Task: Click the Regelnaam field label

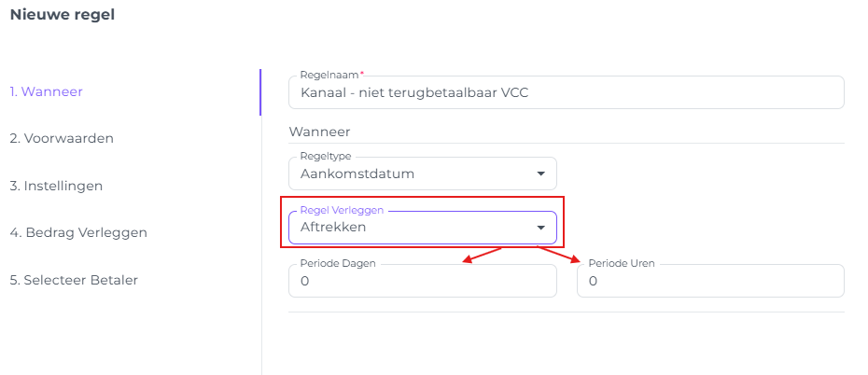Action: coord(330,75)
